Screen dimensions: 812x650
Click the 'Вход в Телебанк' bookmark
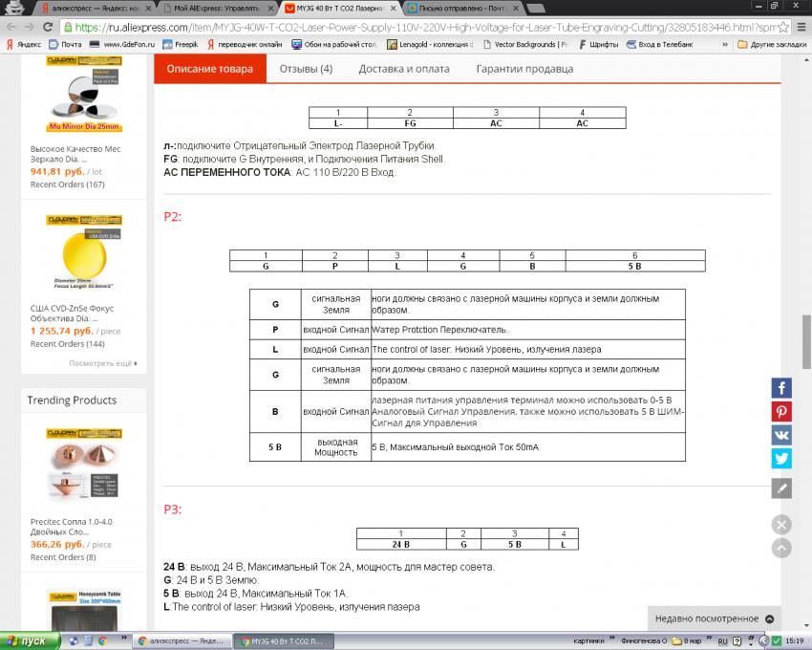(659, 44)
